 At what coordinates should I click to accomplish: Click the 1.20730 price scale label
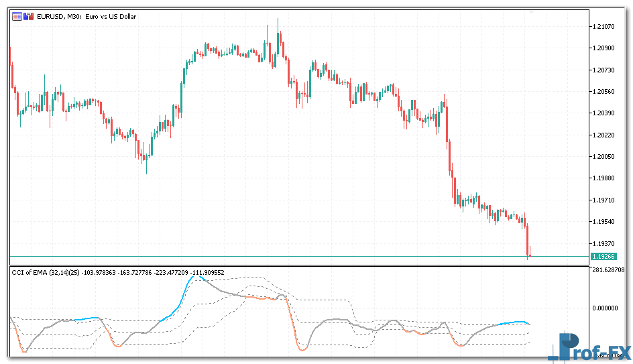(605, 70)
